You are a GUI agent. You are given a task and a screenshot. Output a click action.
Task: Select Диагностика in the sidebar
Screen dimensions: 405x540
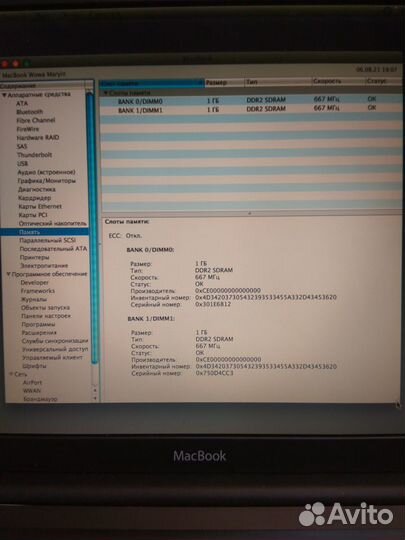pyautogui.click(x=37, y=189)
